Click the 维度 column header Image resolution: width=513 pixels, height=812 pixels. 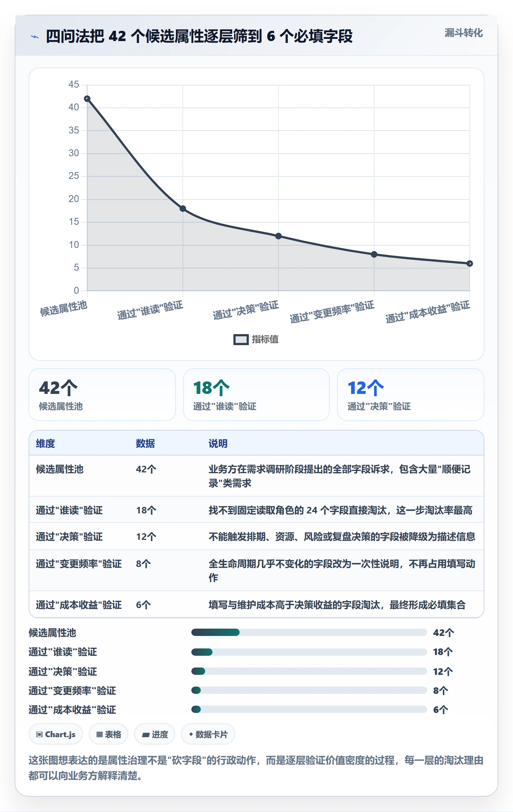click(45, 443)
